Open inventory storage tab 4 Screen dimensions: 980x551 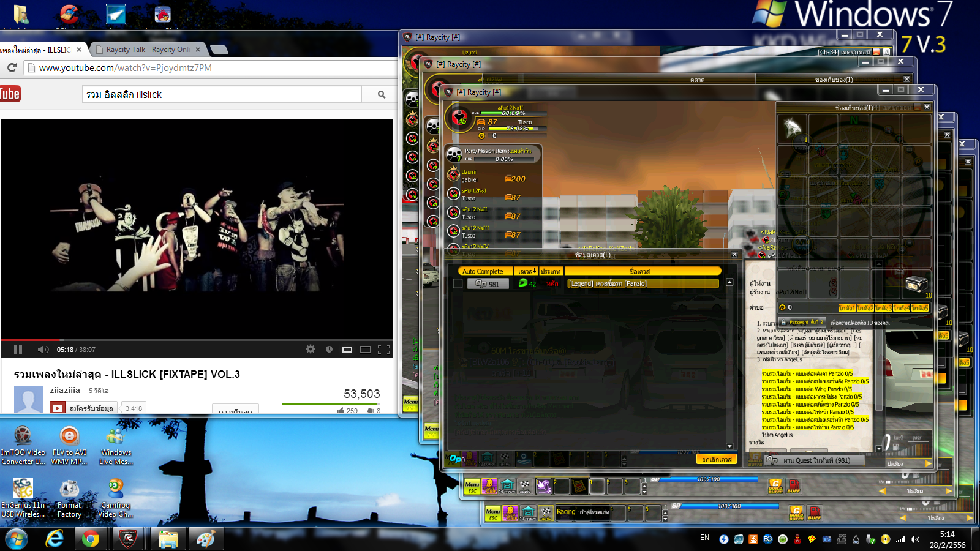click(x=902, y=308)
